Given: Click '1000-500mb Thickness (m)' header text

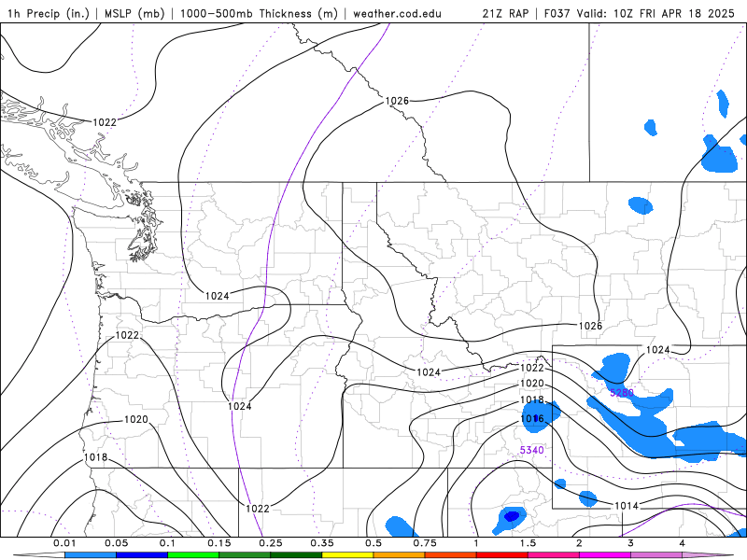Looking at the screenshot, I should 259,13.
